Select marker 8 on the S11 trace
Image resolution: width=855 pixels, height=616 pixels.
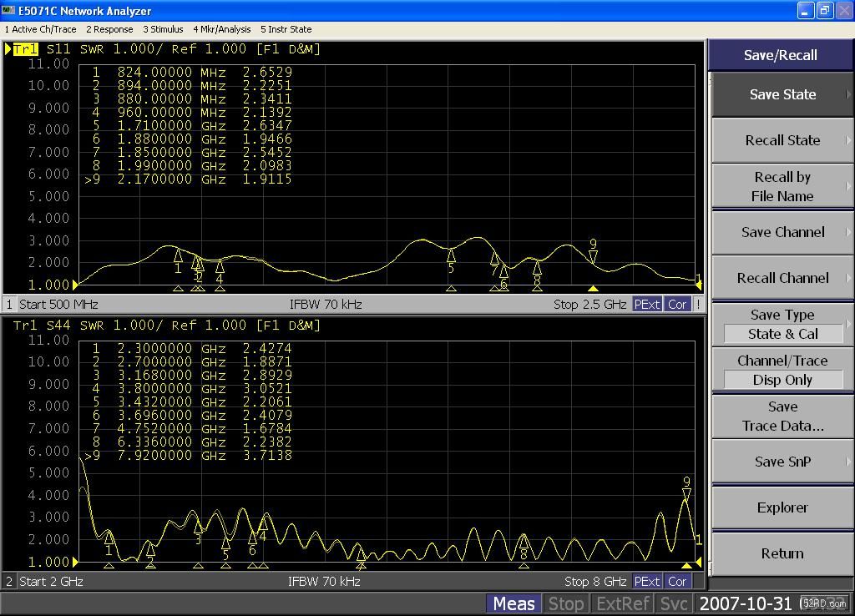[x=537, y=273]
